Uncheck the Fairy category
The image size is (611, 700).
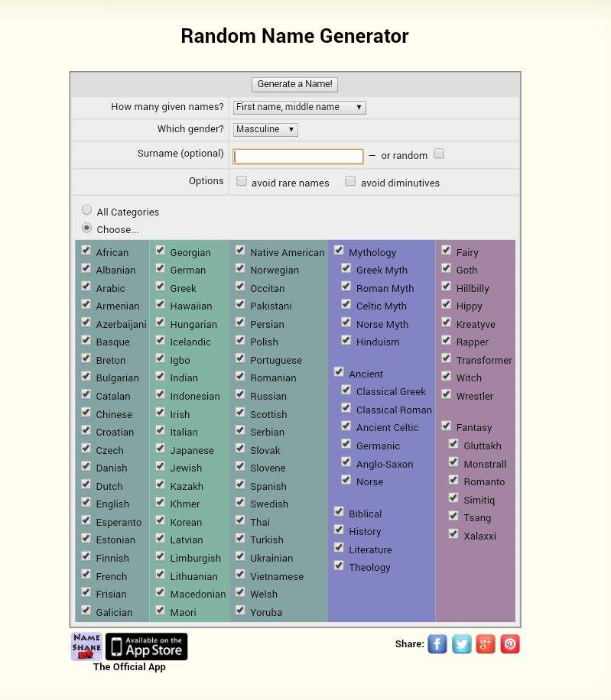pyautogui.click(x=446, y=251)
